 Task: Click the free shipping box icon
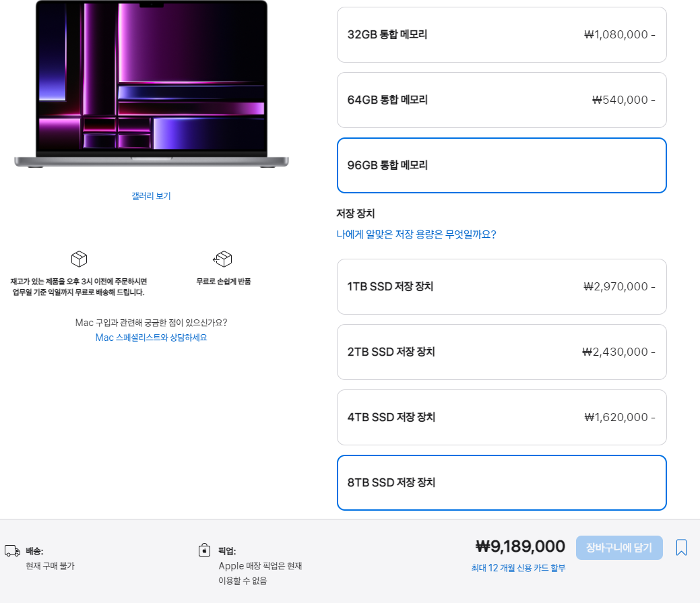pos(79,259)
